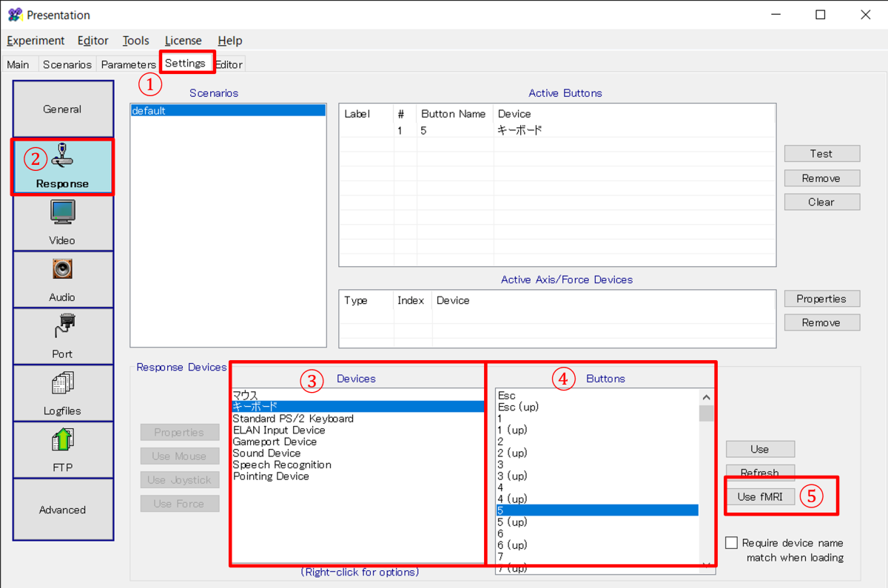Switch to the Parameters tab
Viewport: 888px width, 588px height.
[128, 64]
